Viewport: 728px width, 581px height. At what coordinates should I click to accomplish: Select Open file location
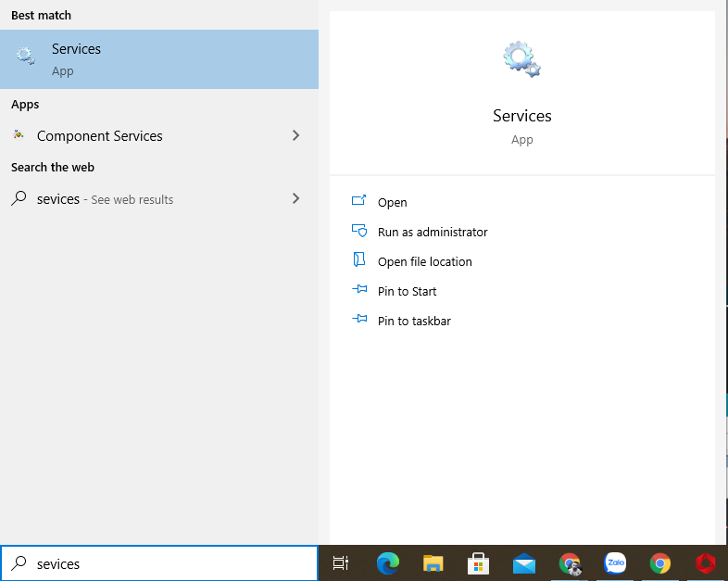(425, 262)
